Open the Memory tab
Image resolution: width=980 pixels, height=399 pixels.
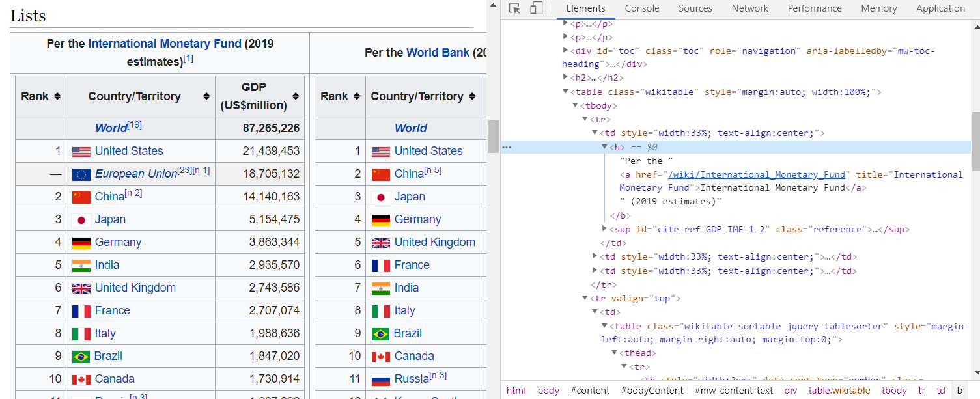(879, 8)
